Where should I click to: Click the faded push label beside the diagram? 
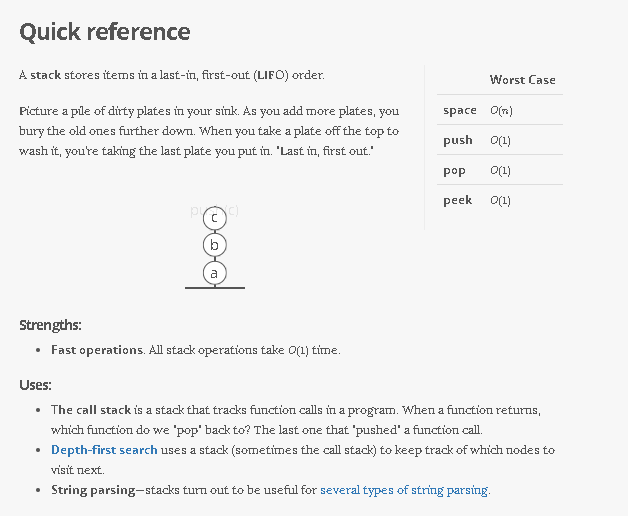pos(198,211)
